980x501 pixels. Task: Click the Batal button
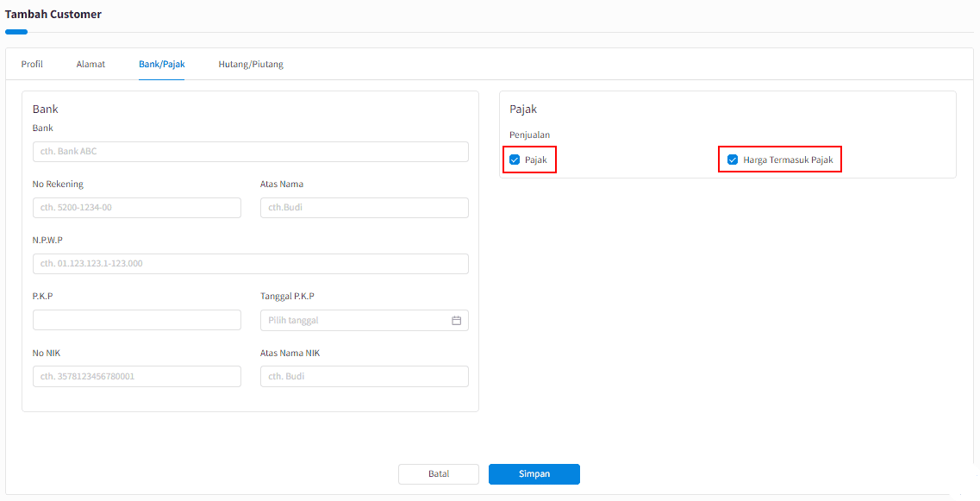439,474
